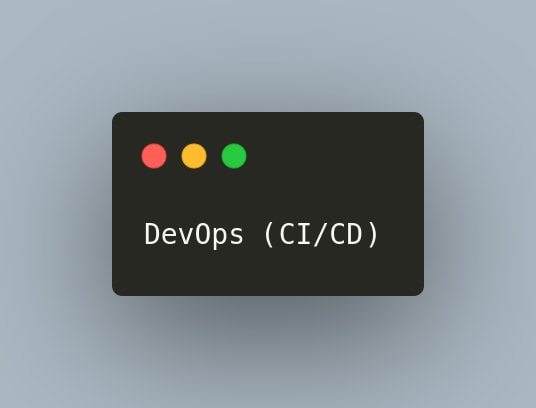
Task: Click the green maximize dot
Action: pyautogui.click(x=234, y=156)
